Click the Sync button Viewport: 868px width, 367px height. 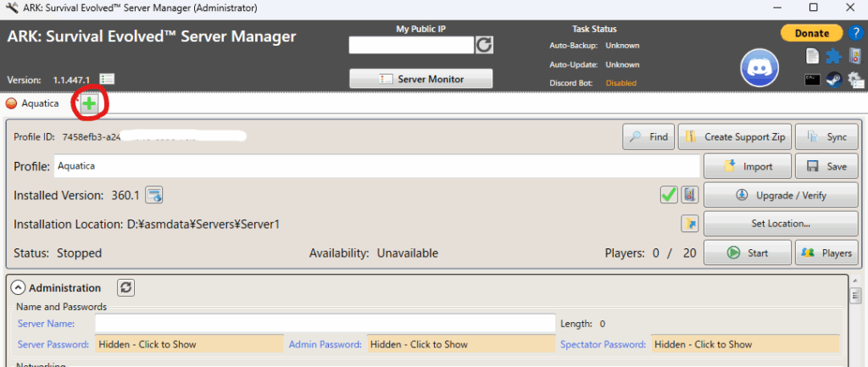pos(827,136)
